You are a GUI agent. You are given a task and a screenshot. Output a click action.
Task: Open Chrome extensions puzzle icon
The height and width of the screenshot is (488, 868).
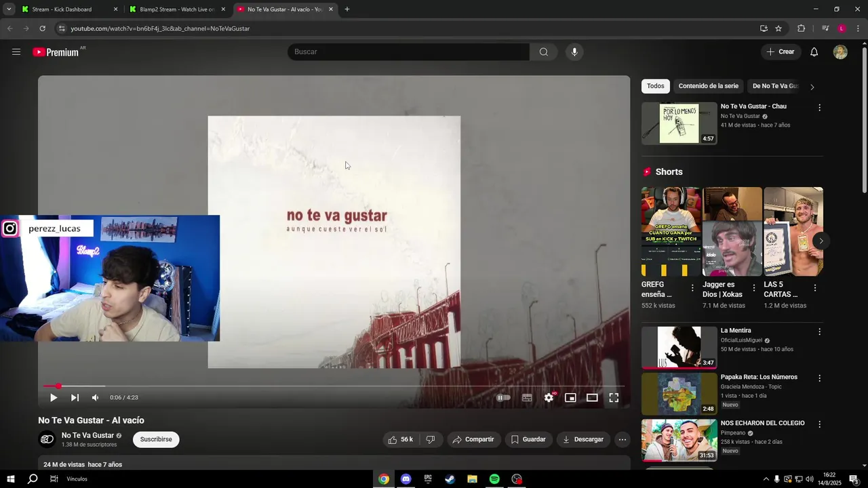[801, 28]
